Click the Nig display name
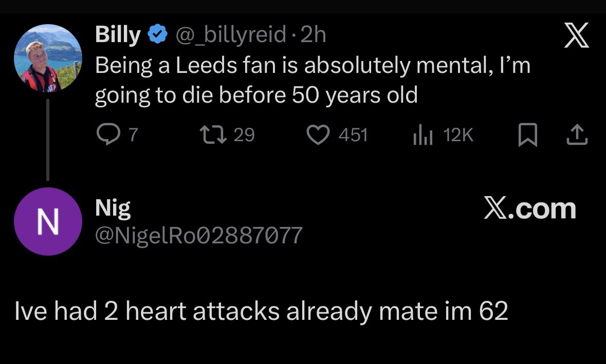Image resolution: width=606 pixels, height=364 pixels. point(113,208)
